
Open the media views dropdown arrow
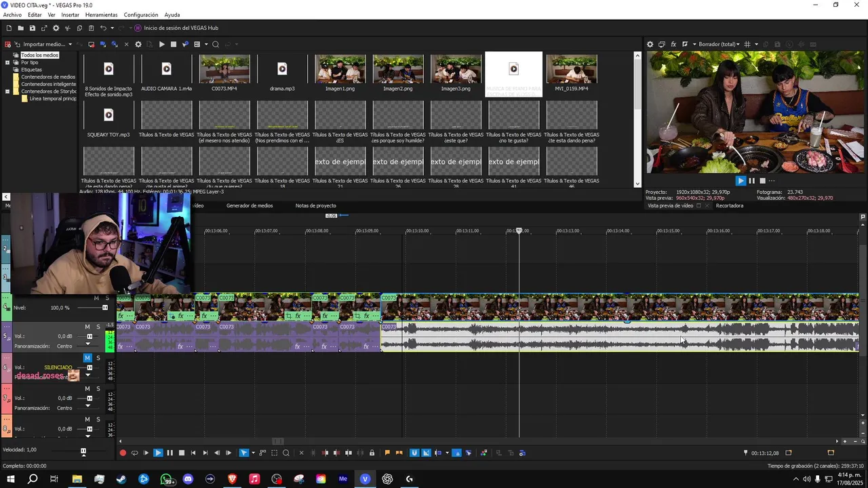(x=205, y=44)
